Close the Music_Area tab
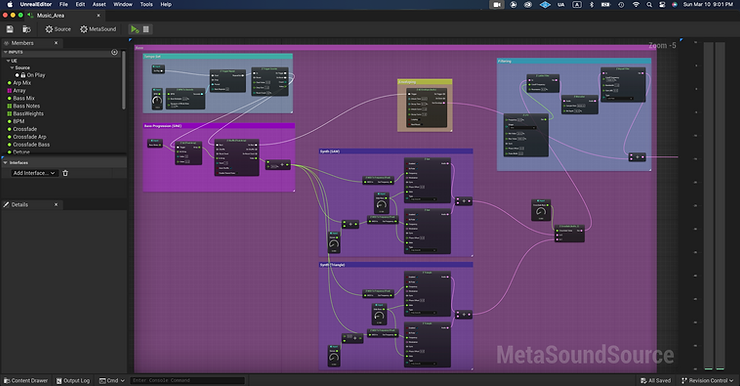 [x=98, y=16]
